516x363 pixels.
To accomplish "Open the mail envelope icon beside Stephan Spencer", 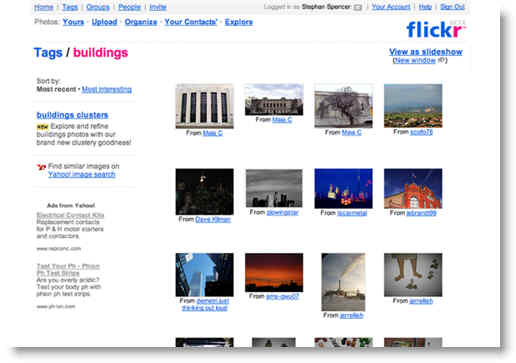I will [358, 7].
